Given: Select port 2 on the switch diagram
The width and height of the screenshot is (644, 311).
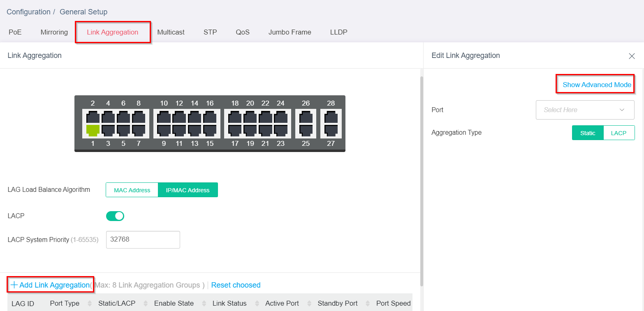Looking at the screenshot, I should click(x=93, y=117).
